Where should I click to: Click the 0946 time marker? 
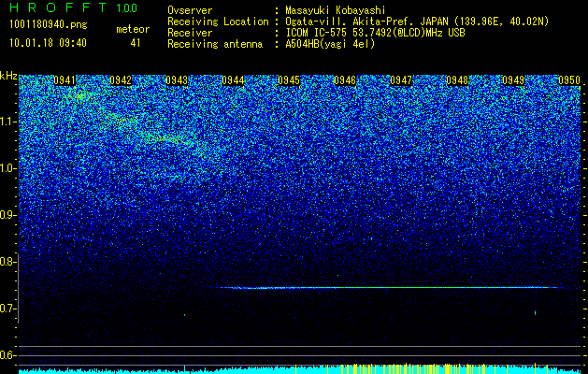click(x=345, y=80)
